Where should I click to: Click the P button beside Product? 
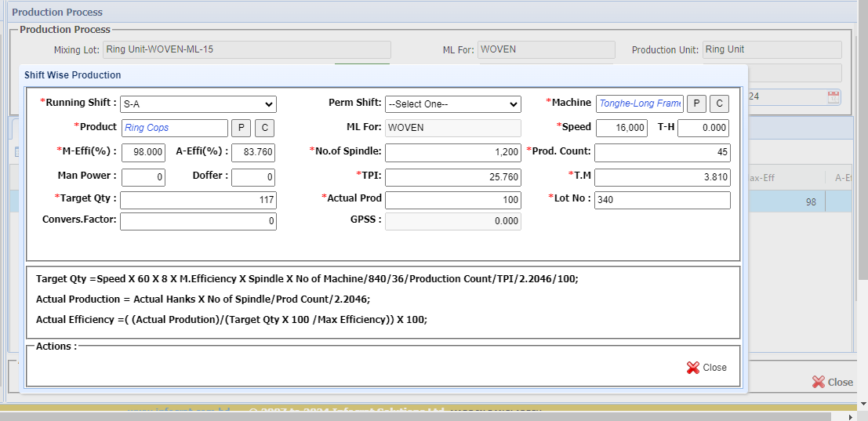(x=241, y=128)
